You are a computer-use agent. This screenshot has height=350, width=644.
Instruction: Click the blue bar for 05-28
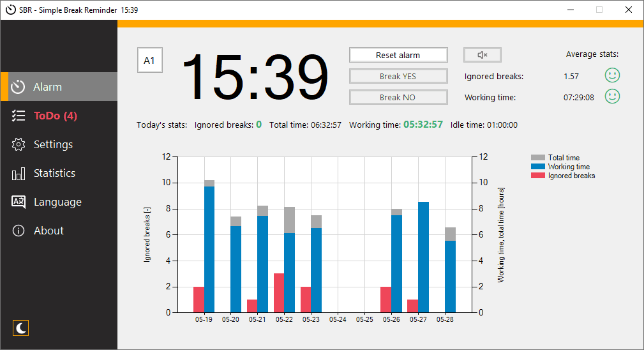click(450, 277)
